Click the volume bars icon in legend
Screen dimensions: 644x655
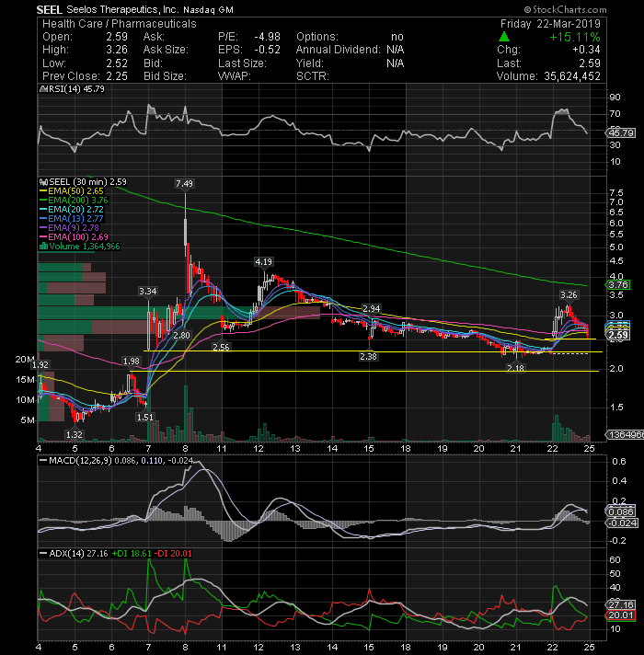(x=43, y=247)
